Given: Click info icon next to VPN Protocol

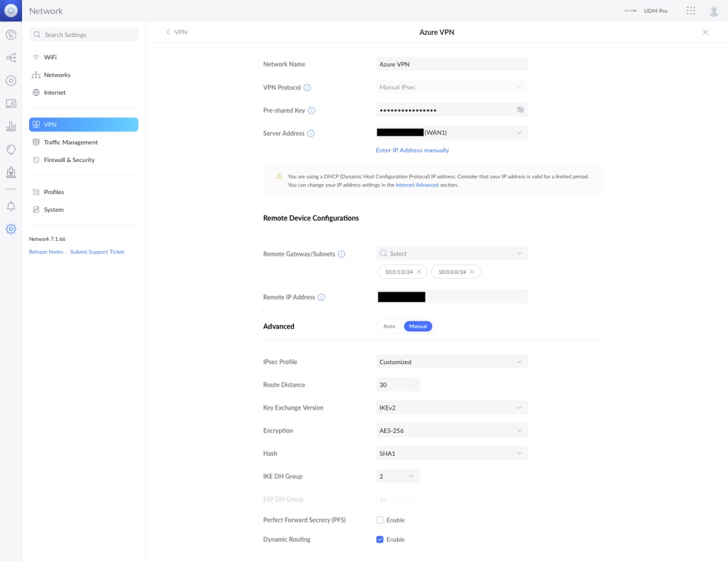Looking at the screenshot, I should pos(307,87).
